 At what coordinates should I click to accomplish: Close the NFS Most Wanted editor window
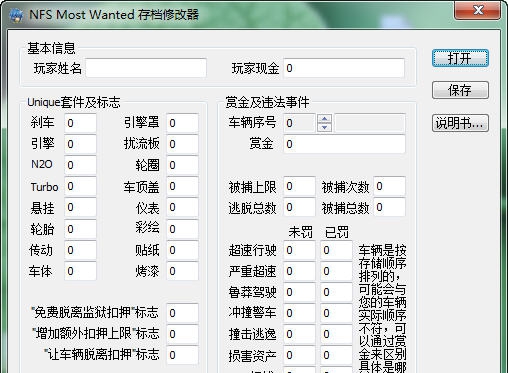click(478, 10)
